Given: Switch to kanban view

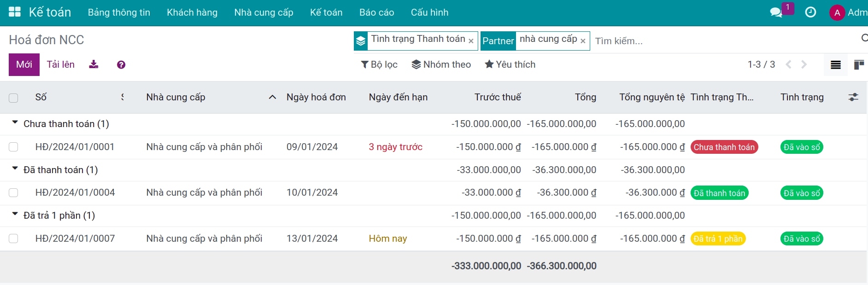Looking at the screenshot, I should pos(859,65).
